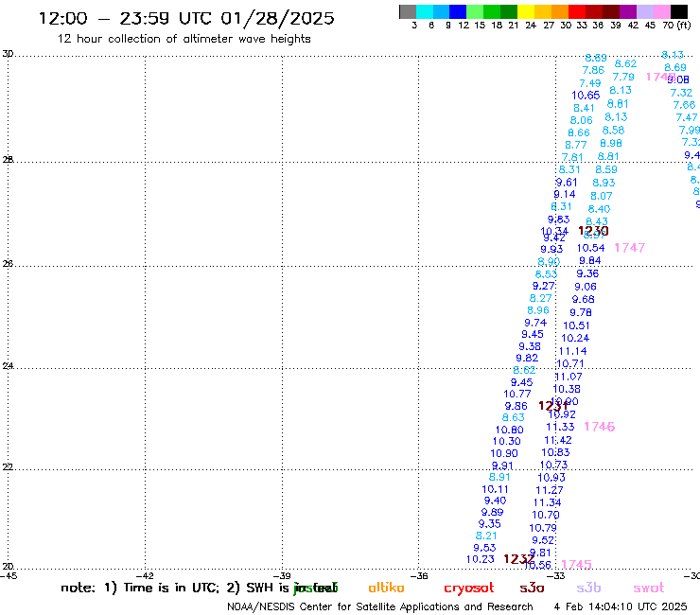Image resolution: width=700 pixels, height=615 pixels.
Task: Click the wave height value 10.38
Action: [x=567, y=389]
